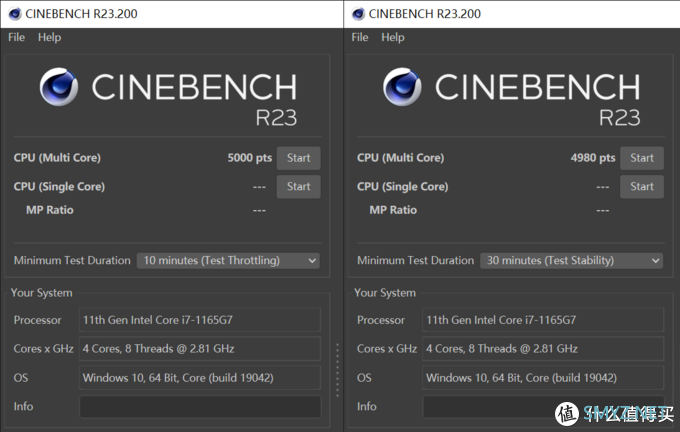Click Cores x GHz field in right window

coord(543,349)
